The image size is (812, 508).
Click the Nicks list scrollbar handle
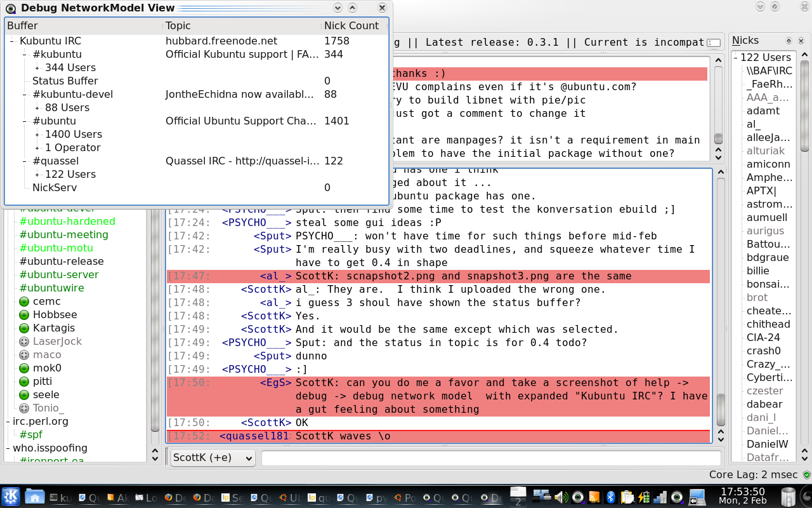[x=805, y=105]
